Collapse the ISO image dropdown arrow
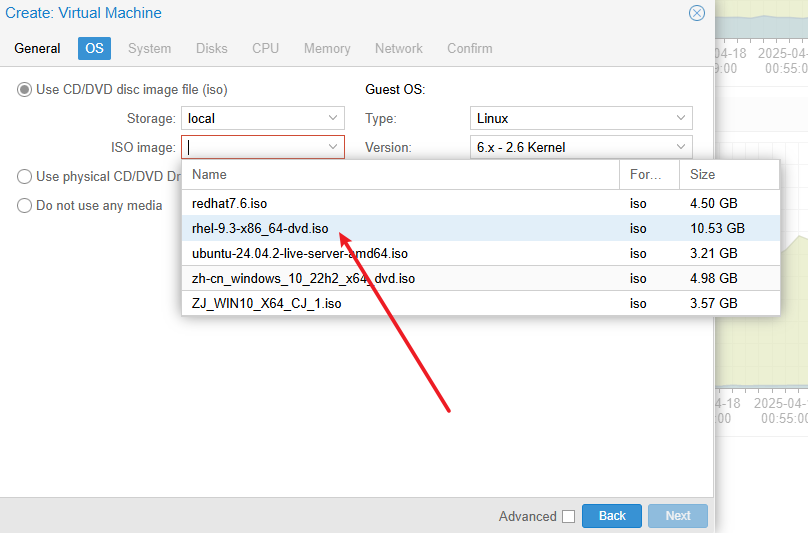 tap(334, 147)
